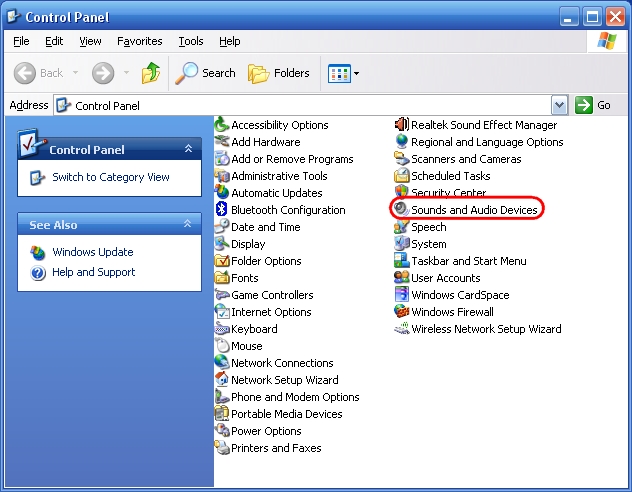Open the Back button history dropdown arrow
The height and width of the screenshot is (492, 632).
[x=75, y=73]
